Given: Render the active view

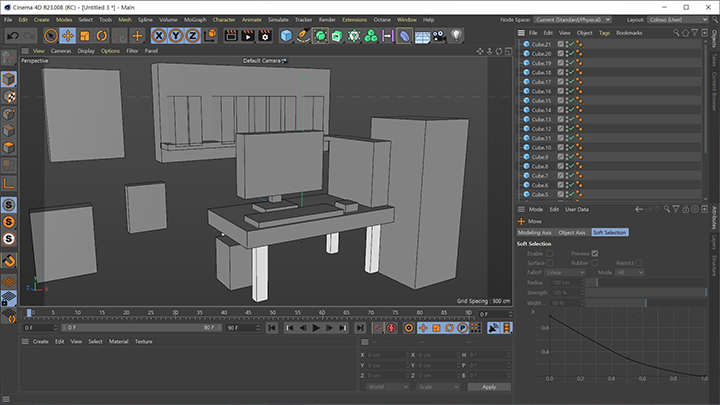Looking at the screenshot, I should click(231, 36).
